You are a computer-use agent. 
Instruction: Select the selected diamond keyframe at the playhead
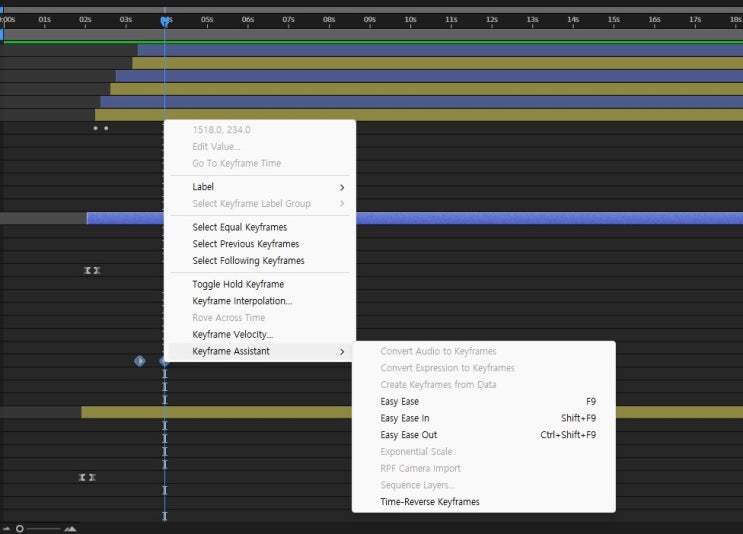(x=164, y=360)
